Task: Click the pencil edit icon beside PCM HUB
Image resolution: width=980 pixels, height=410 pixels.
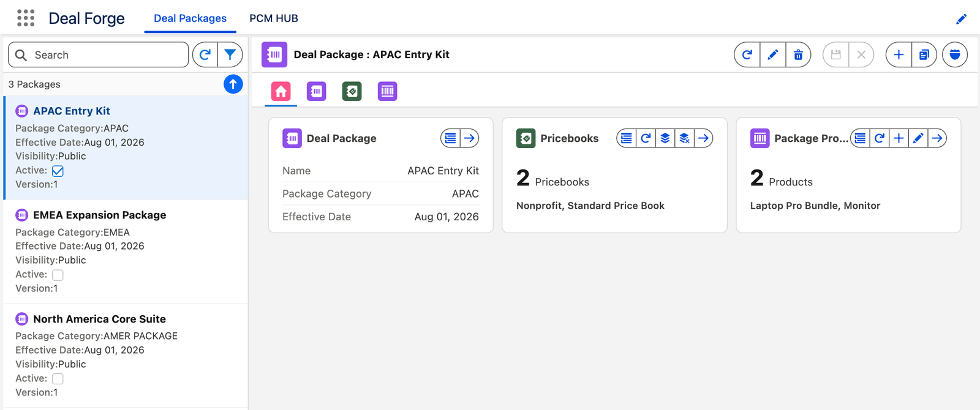Action: [x=961, y=19]
